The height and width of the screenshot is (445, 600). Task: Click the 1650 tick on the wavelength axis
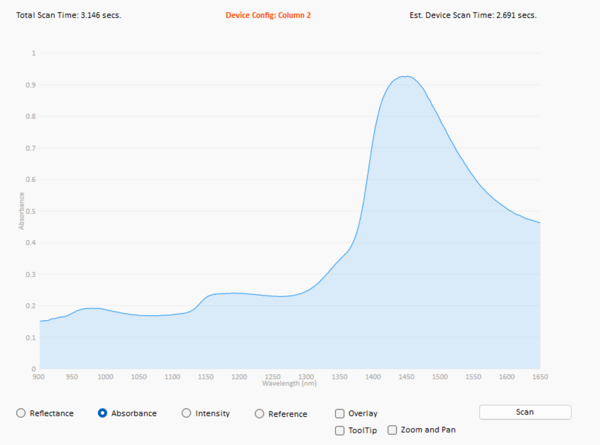click(x=540, y=377)
